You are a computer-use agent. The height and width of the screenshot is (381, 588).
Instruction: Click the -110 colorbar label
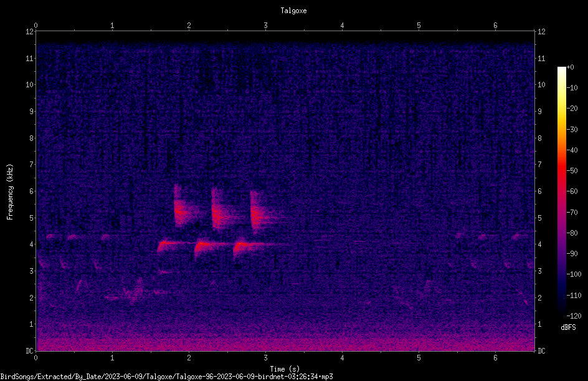pyautogui.click(x=574, y=296)
